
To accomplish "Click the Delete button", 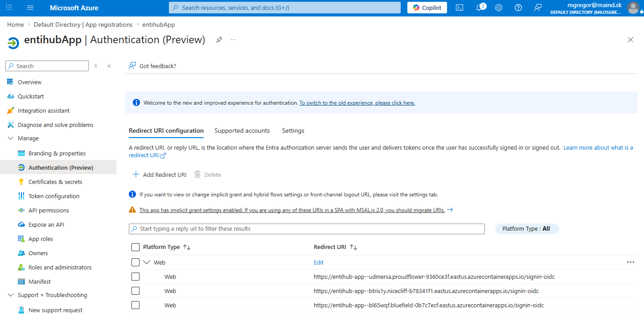I will tap(208, 175).
